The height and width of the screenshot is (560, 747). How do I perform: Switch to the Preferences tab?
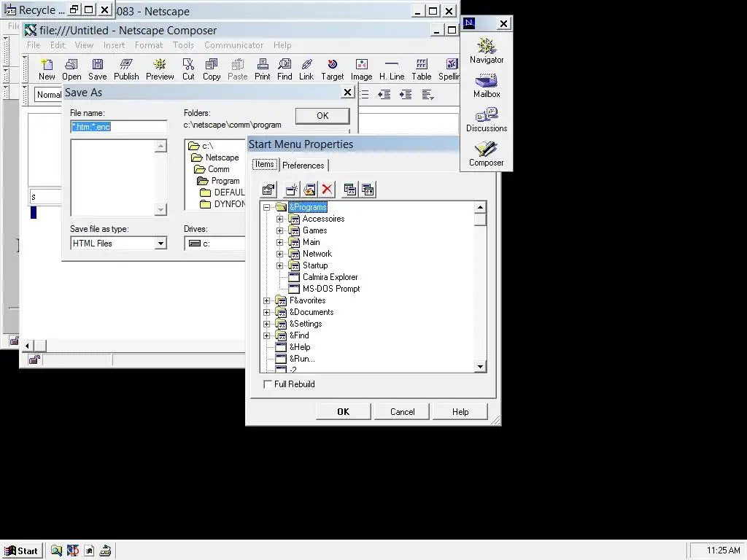[x=303, y=166]
